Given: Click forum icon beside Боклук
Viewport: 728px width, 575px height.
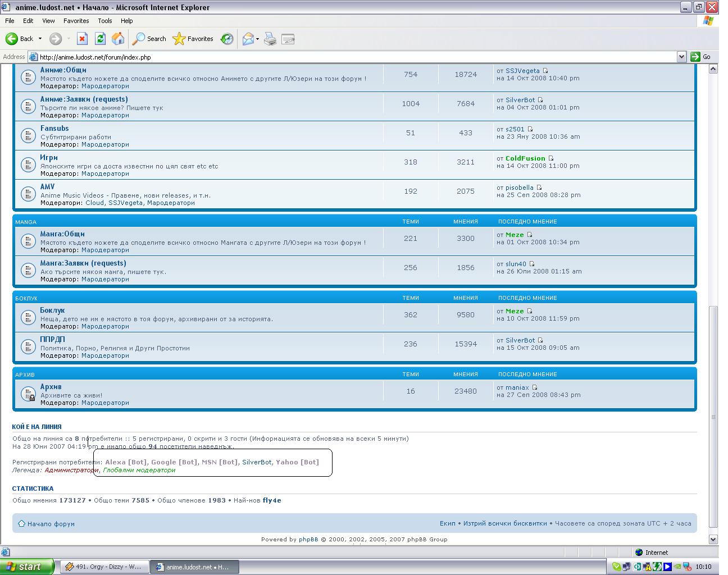Looking at the screenshot, I should [28, 317].
